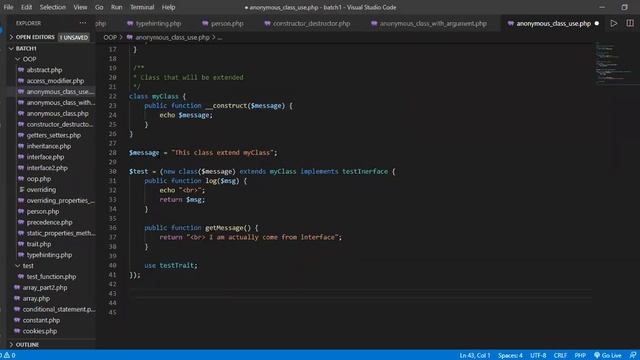Open Explorer more actions ellipsis
640x360 pixels.
83,23
